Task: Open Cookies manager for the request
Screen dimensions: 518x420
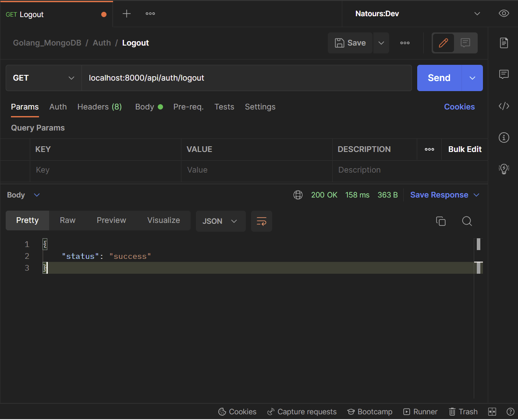Action: pos(459,106)
